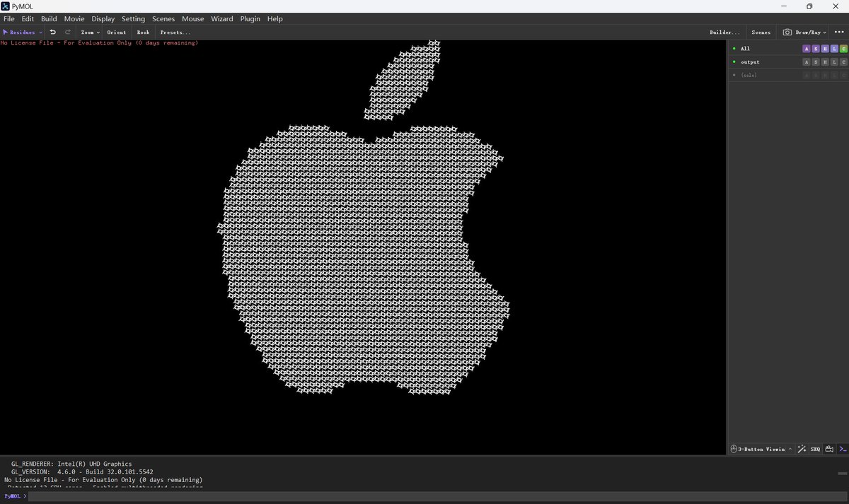The height and width of the screenshot is (504, 849).
Task: Select the output object name
Action: [750, 62]
